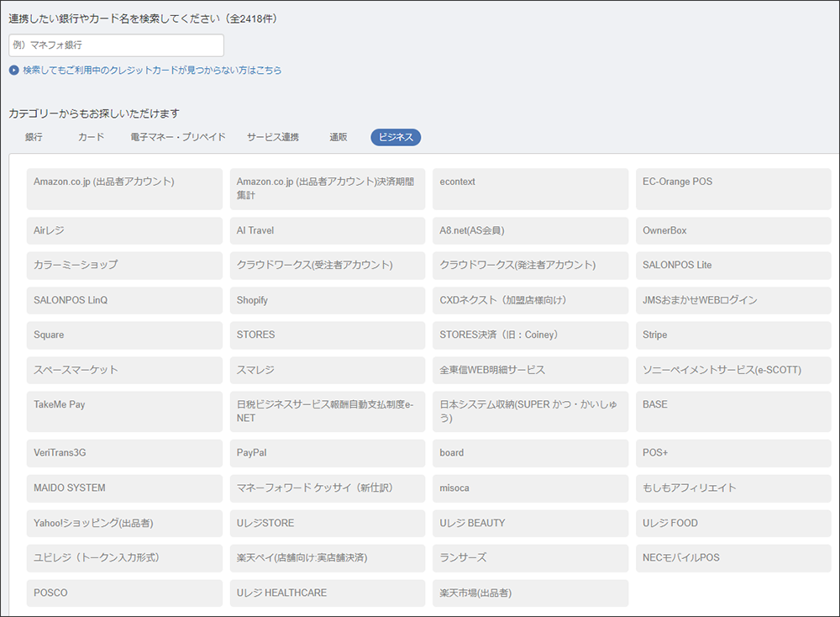
Task: Choose the Square service
Action: (x=124, y=335)
